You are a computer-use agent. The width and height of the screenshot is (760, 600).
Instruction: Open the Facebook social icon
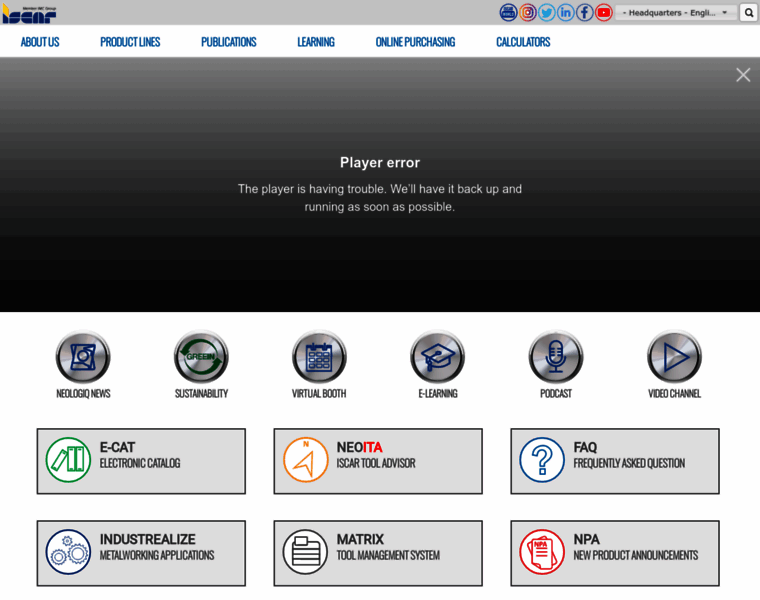click(585, 13)
